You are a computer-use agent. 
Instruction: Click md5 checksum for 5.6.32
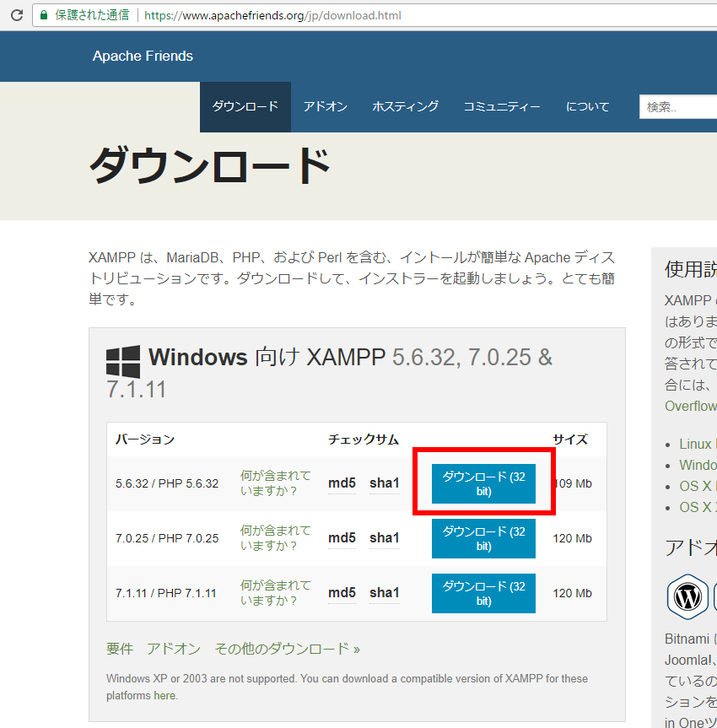click(x=342, y=483)
